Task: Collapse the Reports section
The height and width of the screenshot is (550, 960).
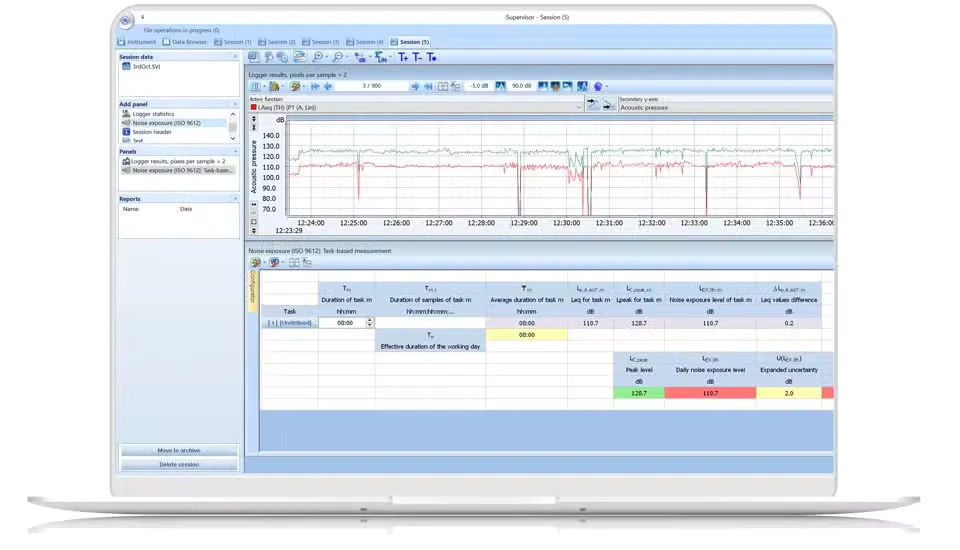Action: click(235, 198)
